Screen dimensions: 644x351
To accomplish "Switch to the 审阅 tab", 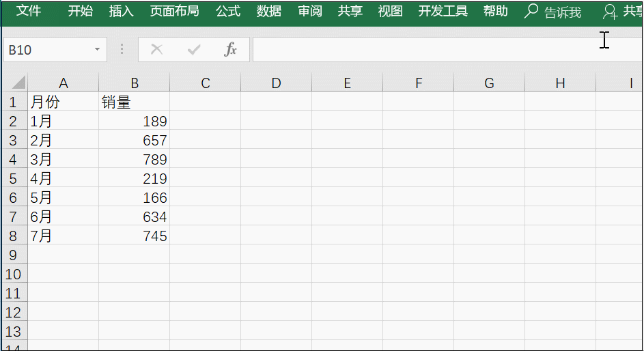I will point(310,11).
